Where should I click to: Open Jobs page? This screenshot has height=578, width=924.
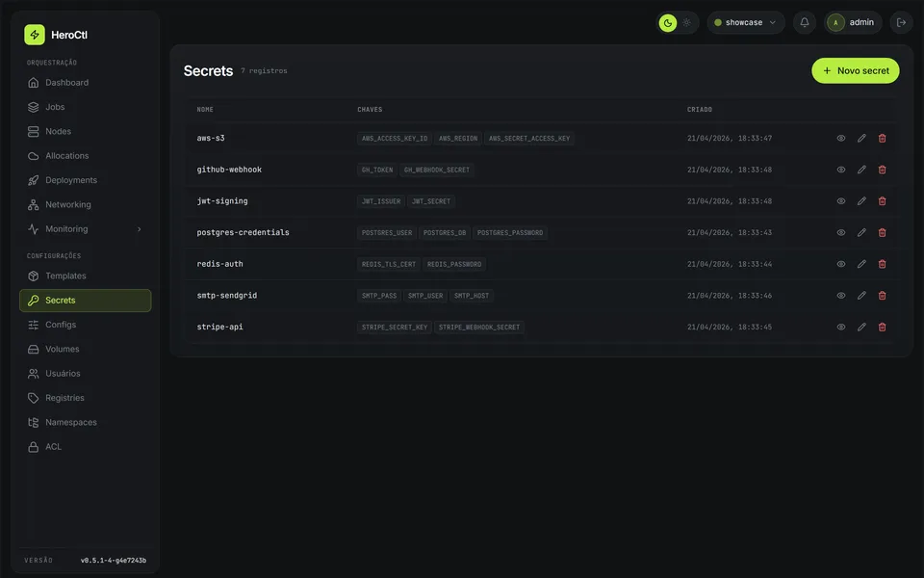click(x=85, y=107)
